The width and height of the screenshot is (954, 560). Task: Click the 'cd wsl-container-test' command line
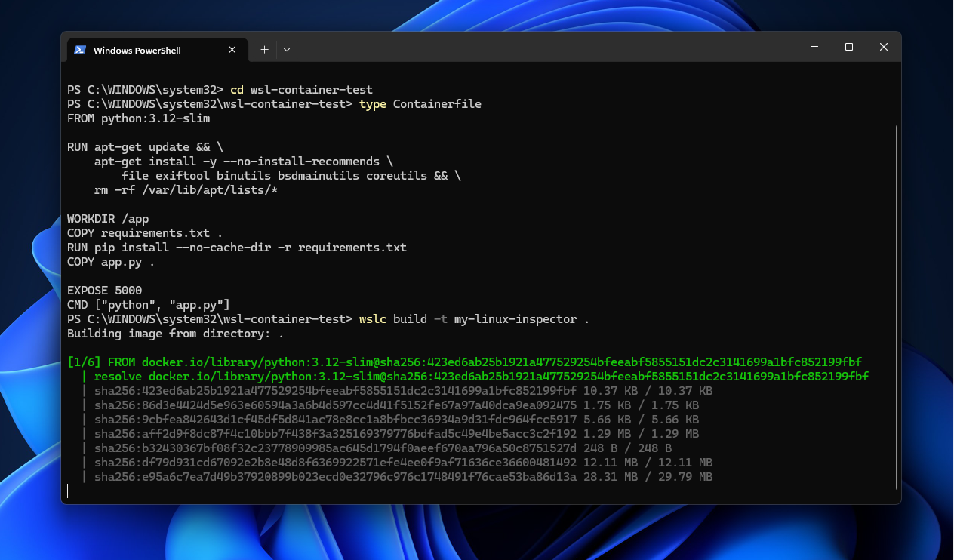tap(220, 90)
